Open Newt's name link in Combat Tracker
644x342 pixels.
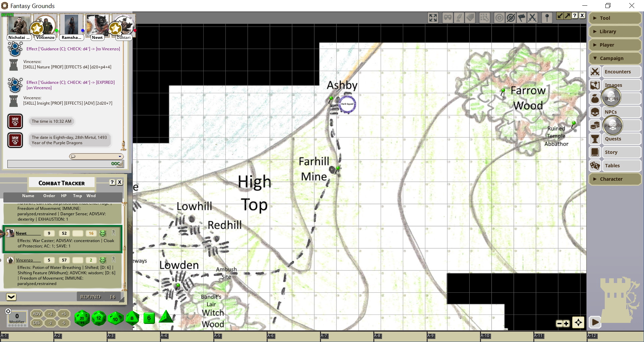coord(21,233)
